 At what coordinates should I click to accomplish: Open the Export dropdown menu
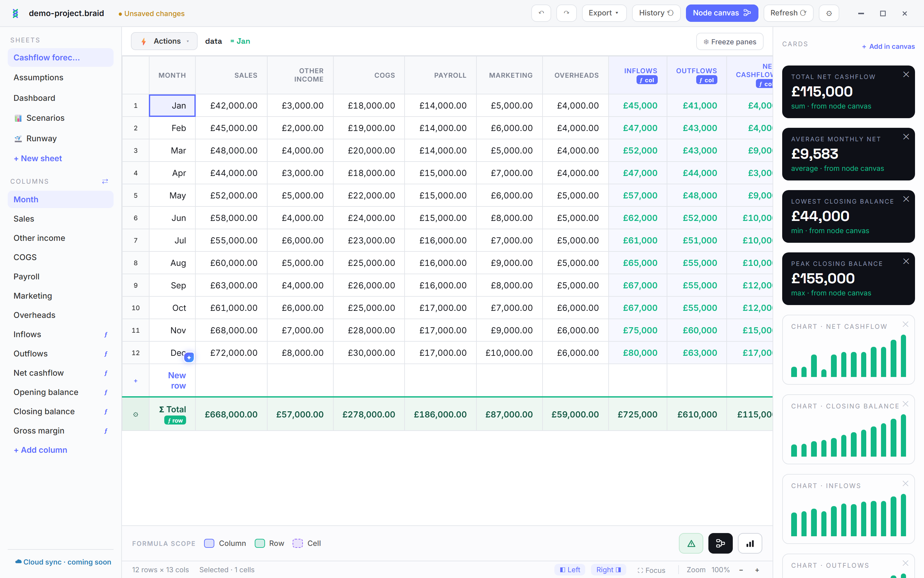pyautogui.click(x=604, y=13)
